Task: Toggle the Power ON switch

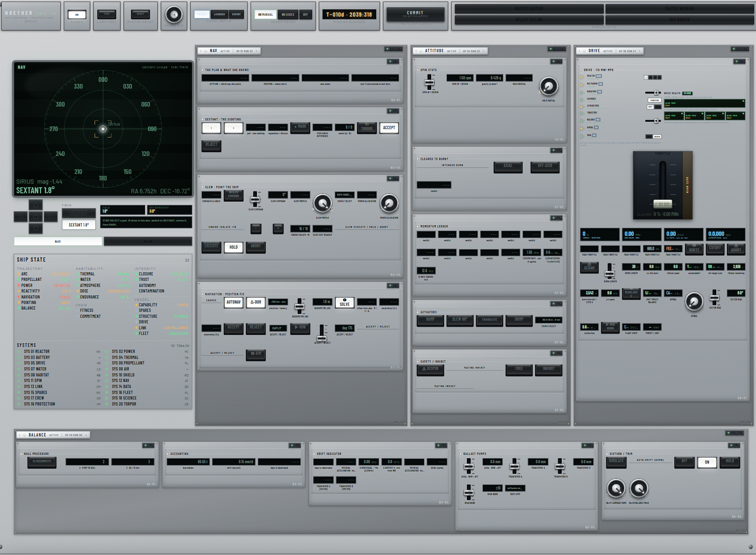Action: pos(77,15)
